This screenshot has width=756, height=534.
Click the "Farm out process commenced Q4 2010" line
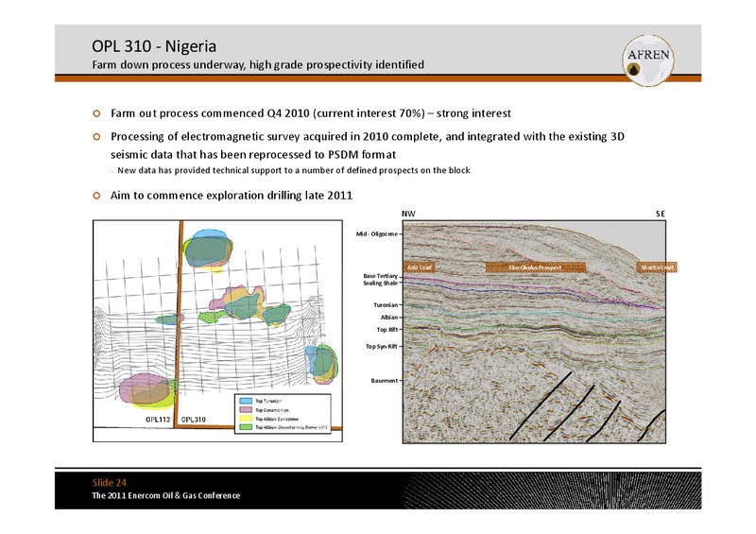coord(311,113)
